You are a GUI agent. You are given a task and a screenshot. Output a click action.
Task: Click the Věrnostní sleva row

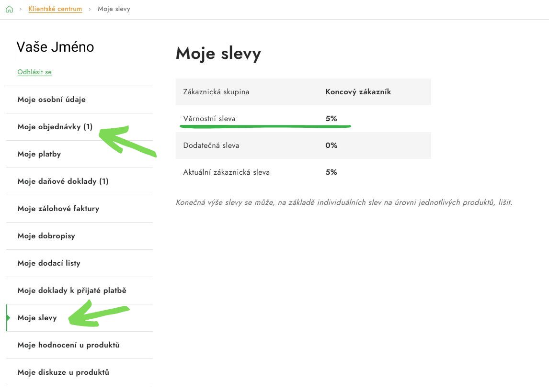pos(303,119)
